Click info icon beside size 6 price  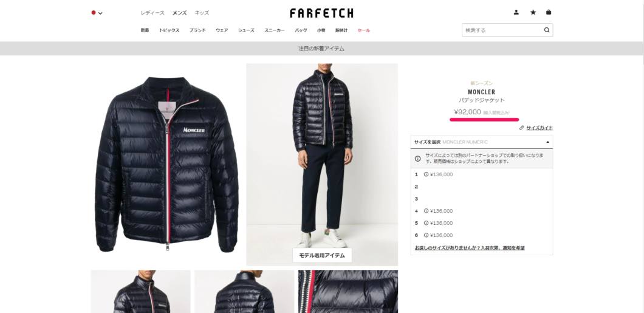426,235
